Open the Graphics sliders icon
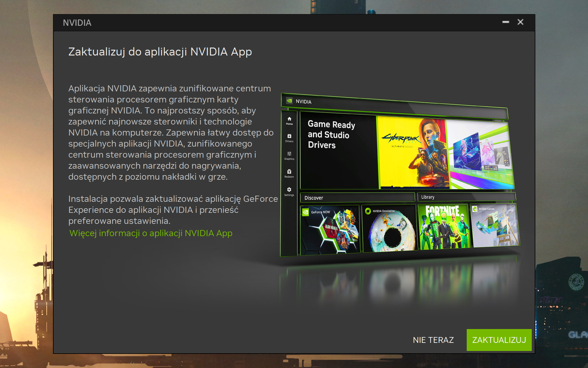This screenshot has height=368, width=588. click(x=289, y=154)
